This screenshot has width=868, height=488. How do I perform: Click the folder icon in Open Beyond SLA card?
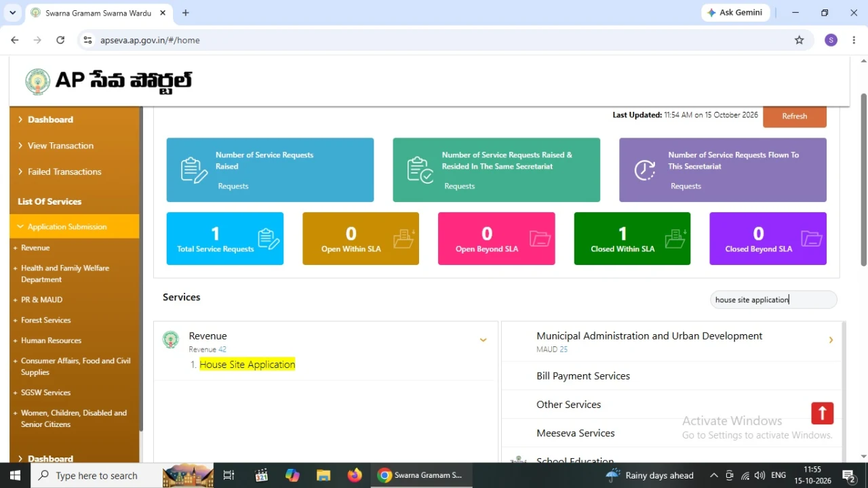point(540,239)
